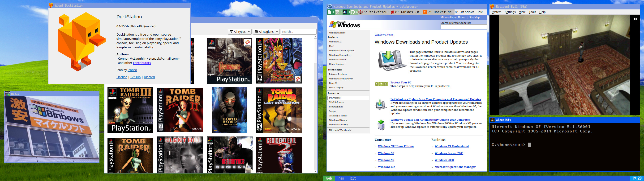Click the 19:20 clock in status bar
The width and height of the screenshot is (644, 181).
636,178
